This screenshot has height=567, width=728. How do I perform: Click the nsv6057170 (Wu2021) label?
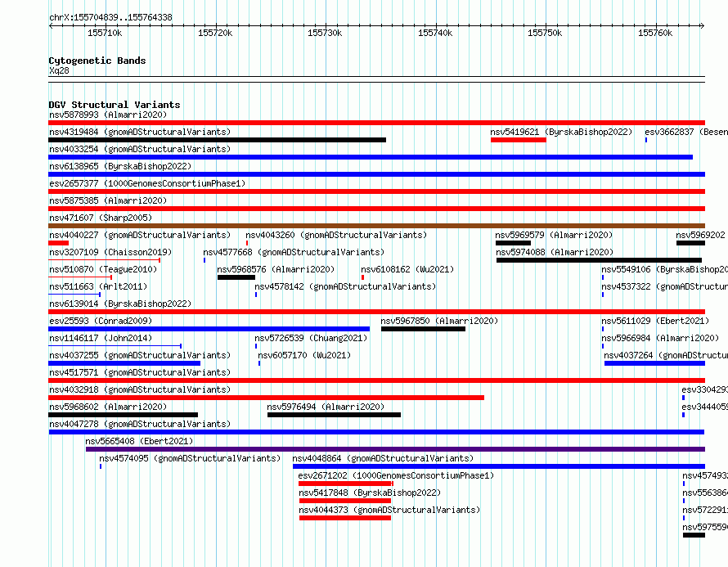tap(304, 355)
